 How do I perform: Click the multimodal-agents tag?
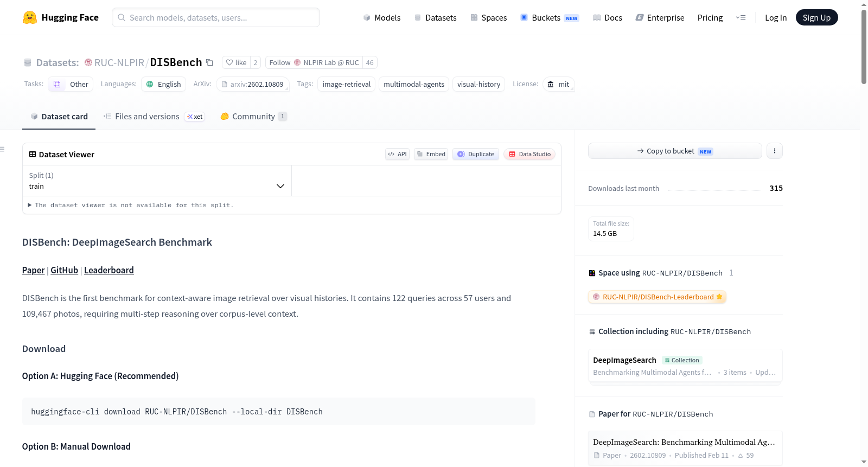(414, 84)
